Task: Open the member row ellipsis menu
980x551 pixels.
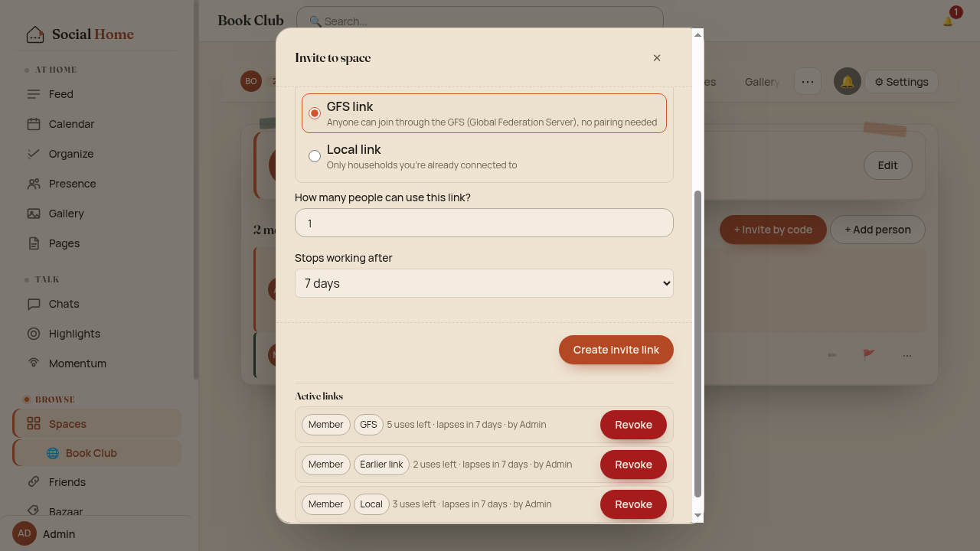Action: pos(906,355)
